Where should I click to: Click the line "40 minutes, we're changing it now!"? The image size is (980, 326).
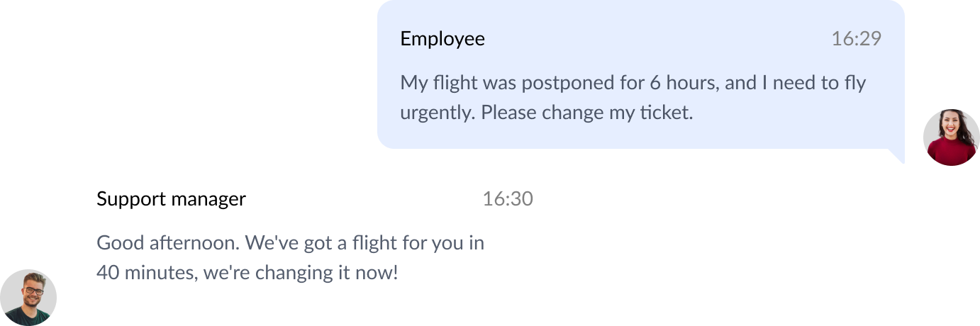tap(247, 273)
